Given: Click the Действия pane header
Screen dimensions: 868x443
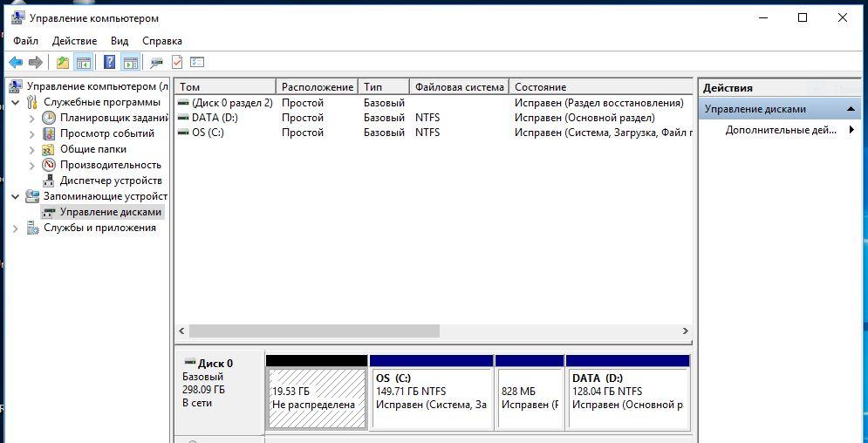Looking at the screenshot, I should 781,88.
